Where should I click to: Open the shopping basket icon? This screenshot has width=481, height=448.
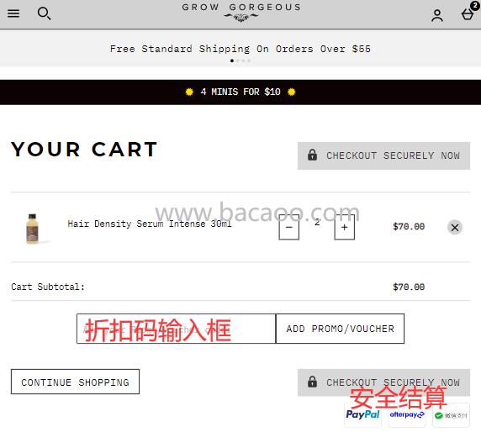tap(468, 13)
